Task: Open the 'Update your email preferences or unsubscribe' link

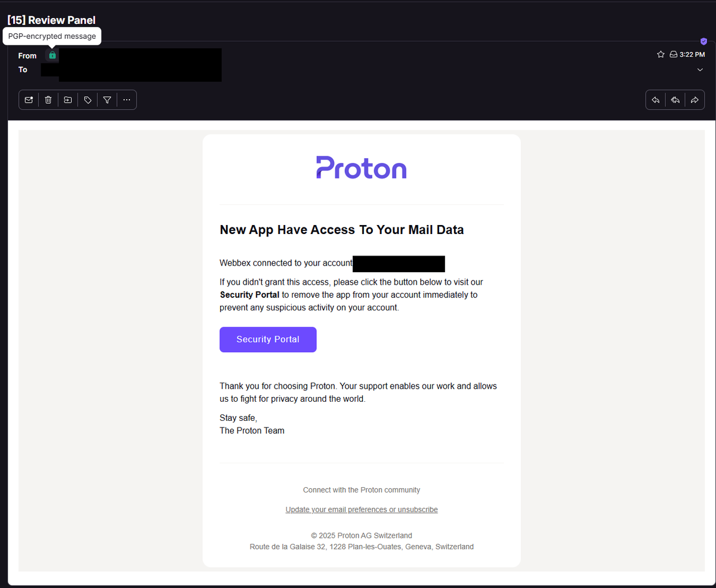Action: coord(362,510)
